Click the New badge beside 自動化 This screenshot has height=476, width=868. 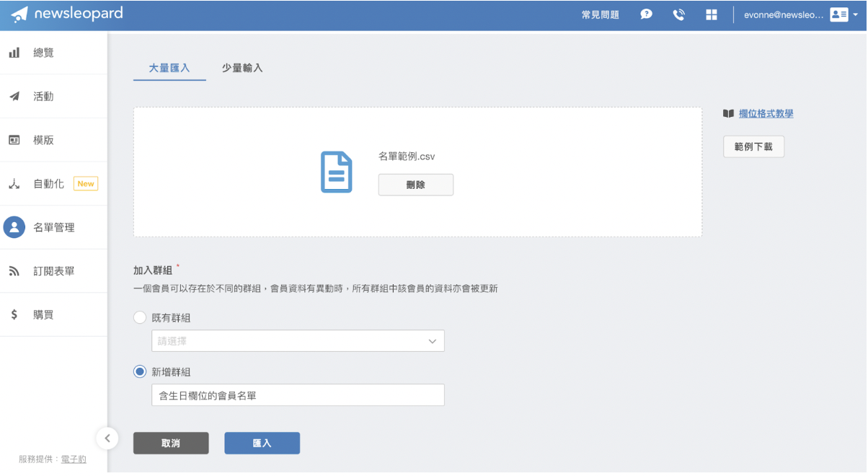coord(86,184)
